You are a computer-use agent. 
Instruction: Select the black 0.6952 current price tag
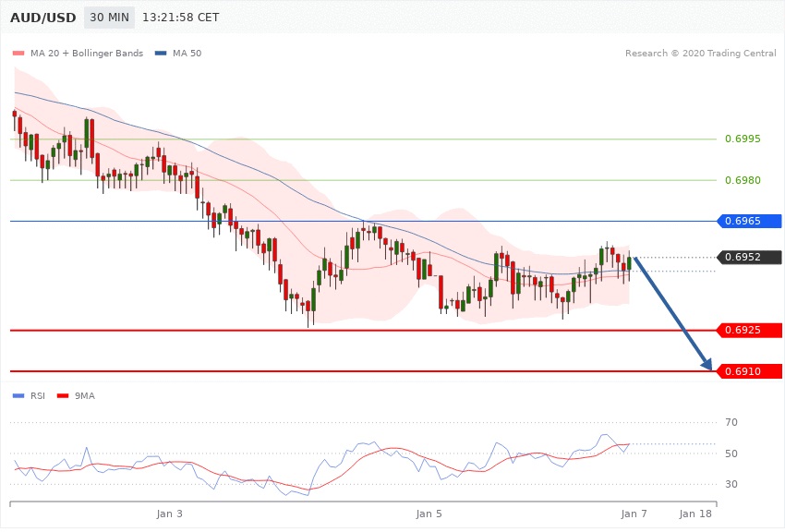click(x=747, y=258)
